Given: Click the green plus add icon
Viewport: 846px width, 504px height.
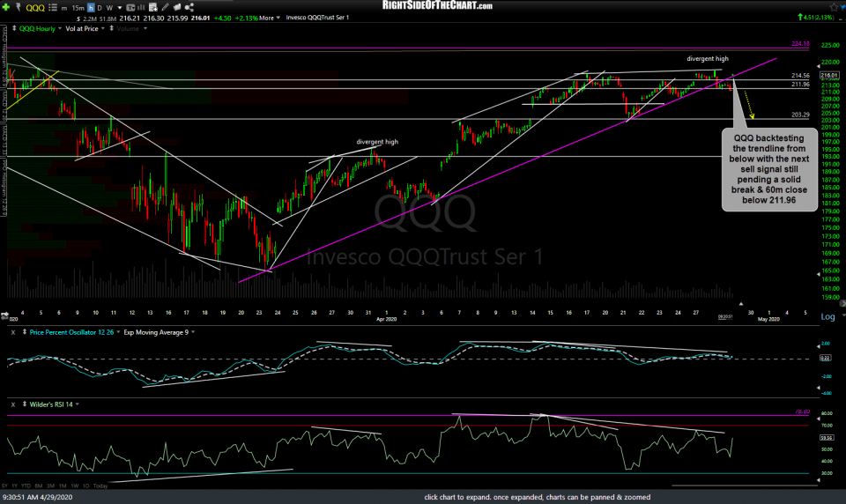Looking at the screenshot, I should pos(6,7).
